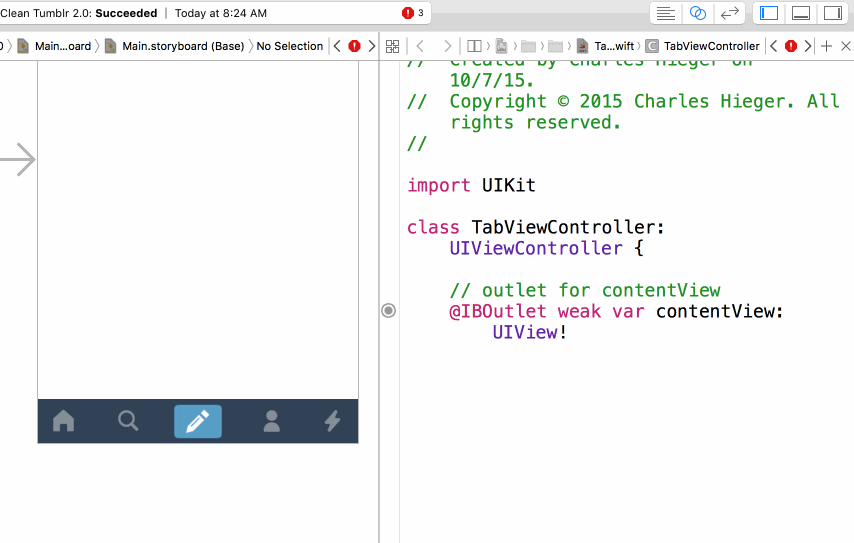
Task: Switch to the Standard editor
Action: point(666,13)
